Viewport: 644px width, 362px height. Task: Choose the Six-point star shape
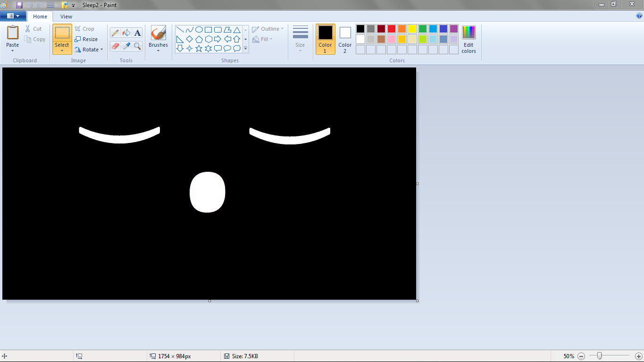coord(209,48)
